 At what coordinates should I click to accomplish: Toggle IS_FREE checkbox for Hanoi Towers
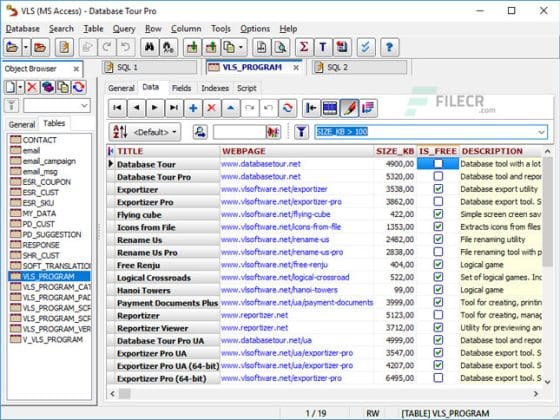click(438, 290)
